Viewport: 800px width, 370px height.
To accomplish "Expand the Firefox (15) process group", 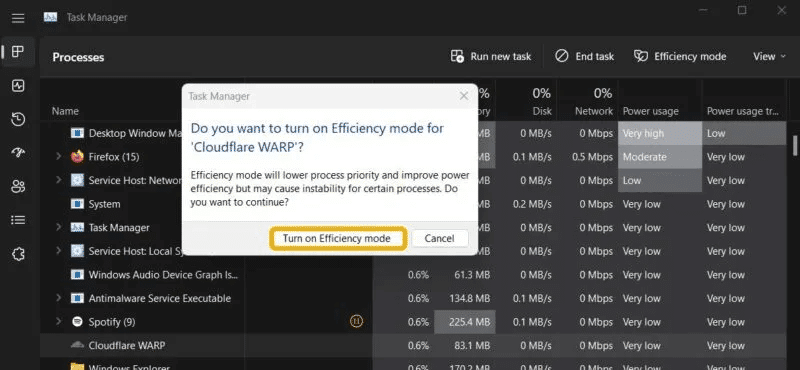I will click(x=59, y=157).
